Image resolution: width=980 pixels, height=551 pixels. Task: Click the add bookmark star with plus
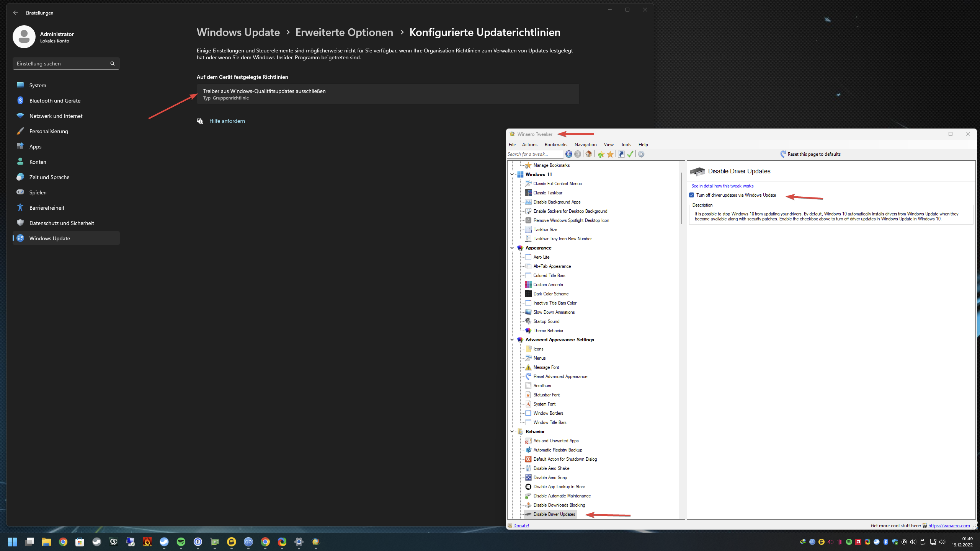(x=601, y=154)
